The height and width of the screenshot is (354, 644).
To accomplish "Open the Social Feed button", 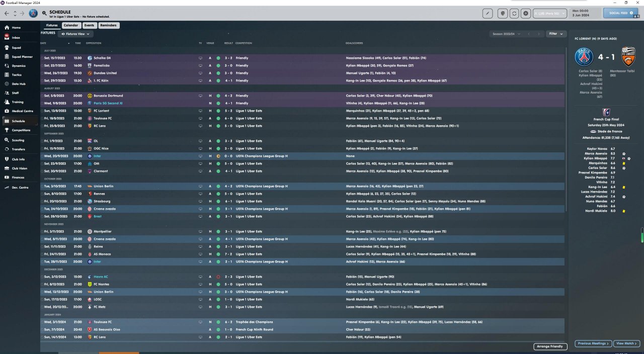I will pos(620,13).
